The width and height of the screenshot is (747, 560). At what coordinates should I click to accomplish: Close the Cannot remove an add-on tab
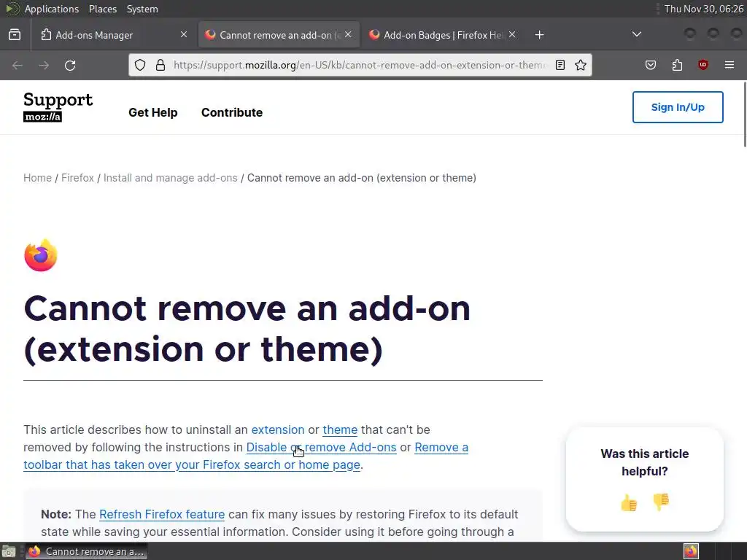[x=348, y=34]
